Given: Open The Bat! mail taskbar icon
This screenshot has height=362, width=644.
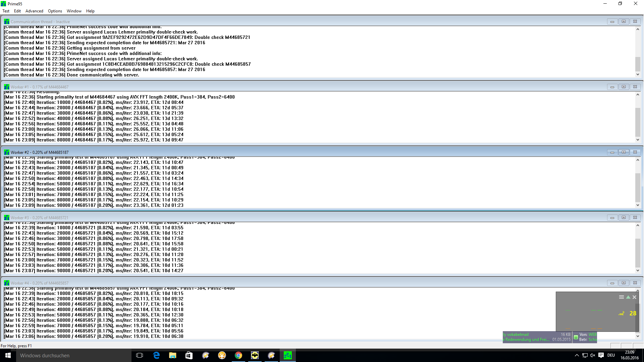Looking at the screenshot, I should (255, 355).
